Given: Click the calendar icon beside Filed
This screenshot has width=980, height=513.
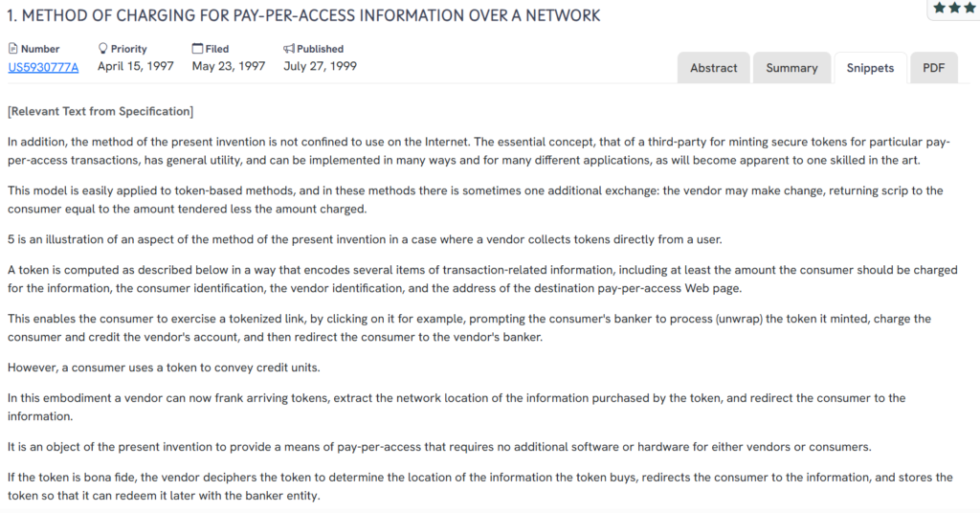Looking at the screenshot, I should (197, 49).
